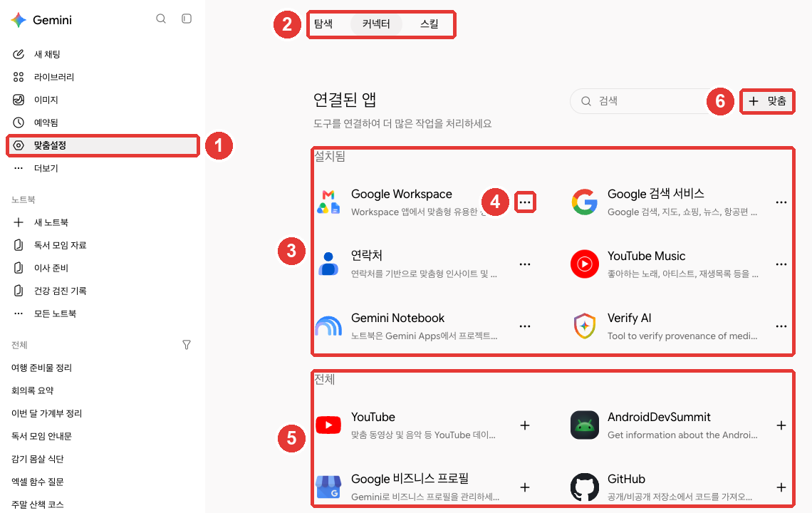Click the AndroidDevSummit android icon
Screen dimensions: 812x513
pyautogui.click(x=585, y=425)
